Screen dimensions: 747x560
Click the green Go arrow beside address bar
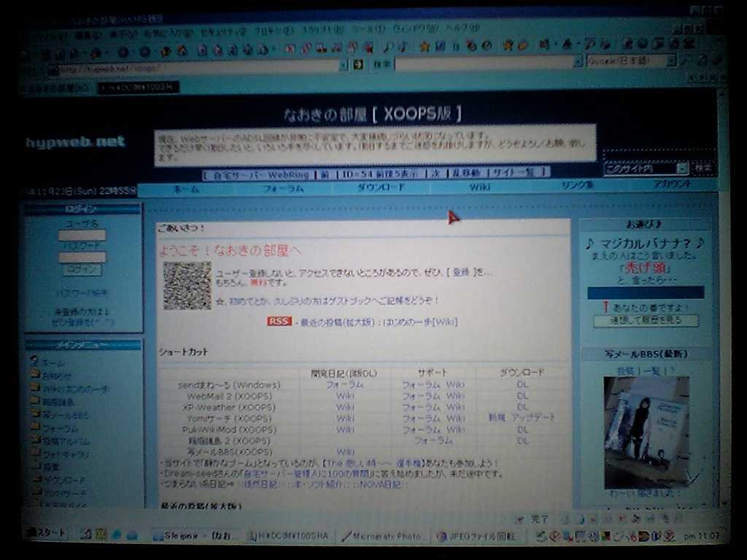point(358,65)
